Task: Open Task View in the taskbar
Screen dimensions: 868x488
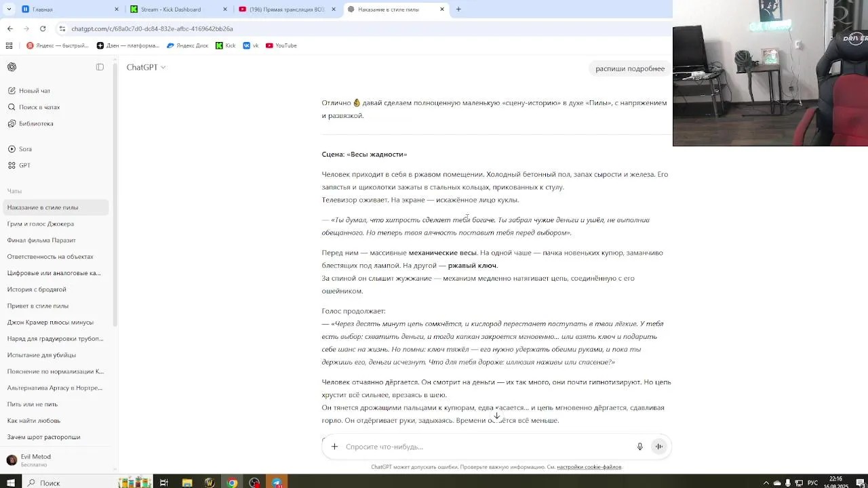Action: click(x=164, y=483)
